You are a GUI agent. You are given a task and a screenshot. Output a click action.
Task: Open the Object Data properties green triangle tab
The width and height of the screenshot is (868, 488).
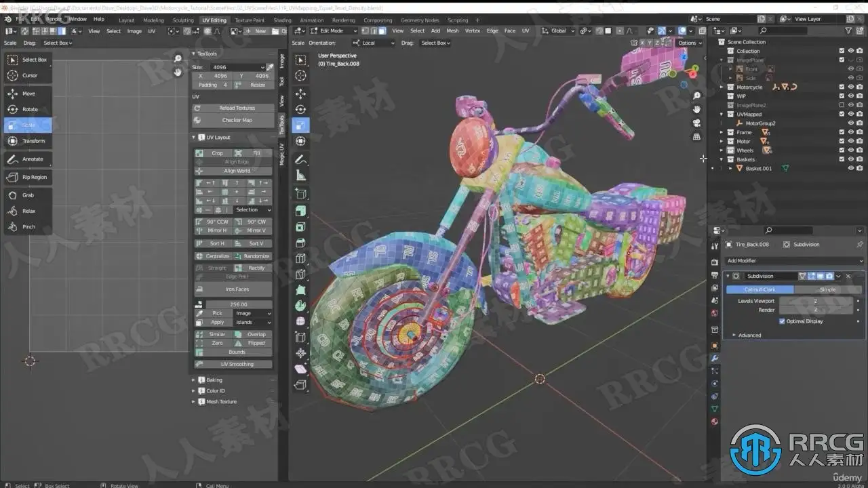(x=714, y=409)
